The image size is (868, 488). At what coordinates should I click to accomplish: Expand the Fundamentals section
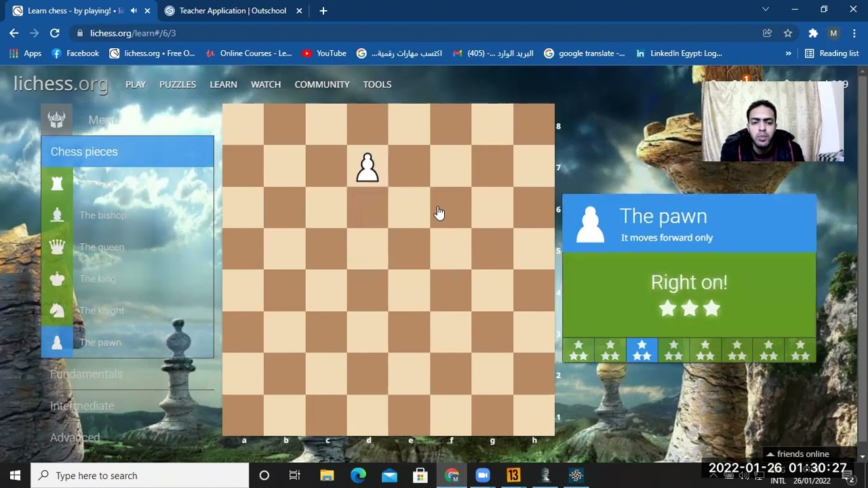86,374
